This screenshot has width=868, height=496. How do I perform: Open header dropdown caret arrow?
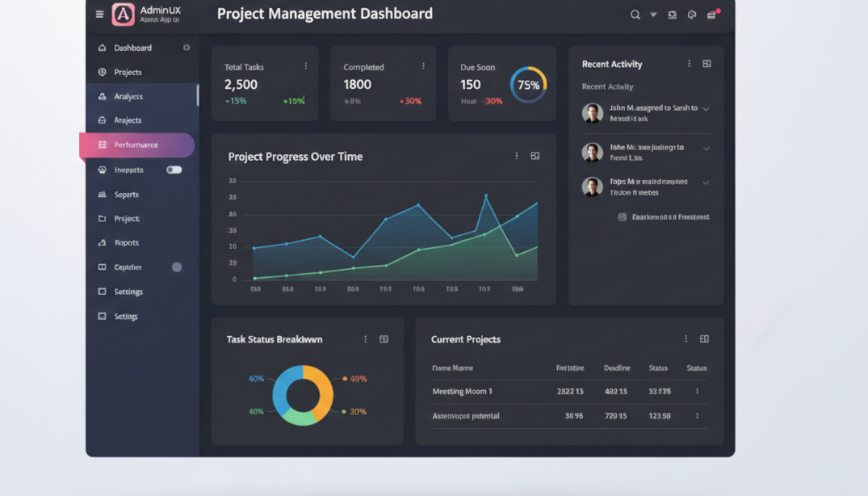653,15
